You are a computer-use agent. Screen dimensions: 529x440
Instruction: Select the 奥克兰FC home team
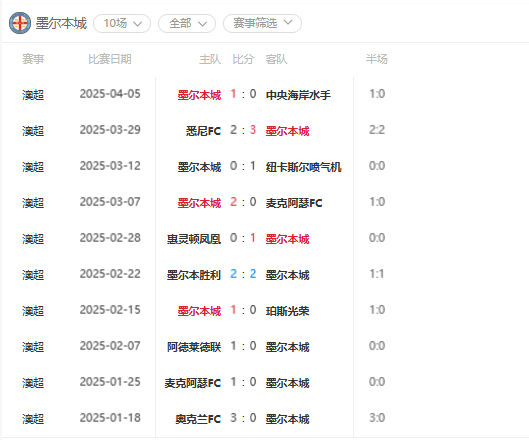point(198,419)
